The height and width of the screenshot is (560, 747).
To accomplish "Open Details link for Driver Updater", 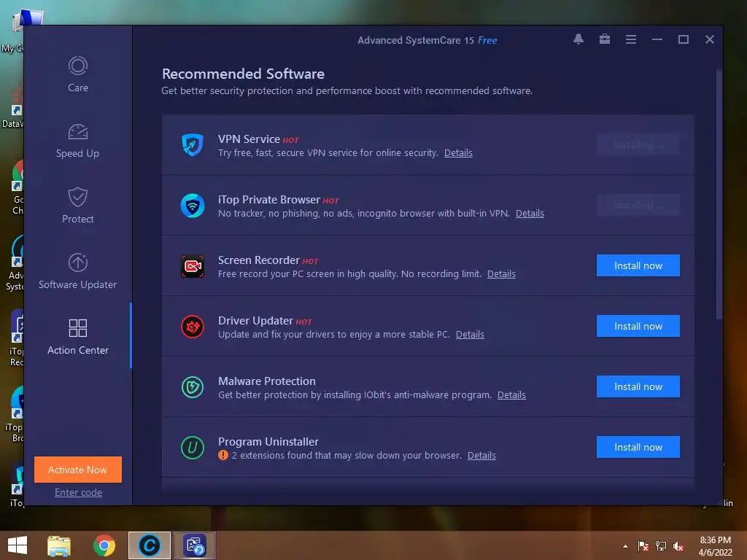I will 470,334.
